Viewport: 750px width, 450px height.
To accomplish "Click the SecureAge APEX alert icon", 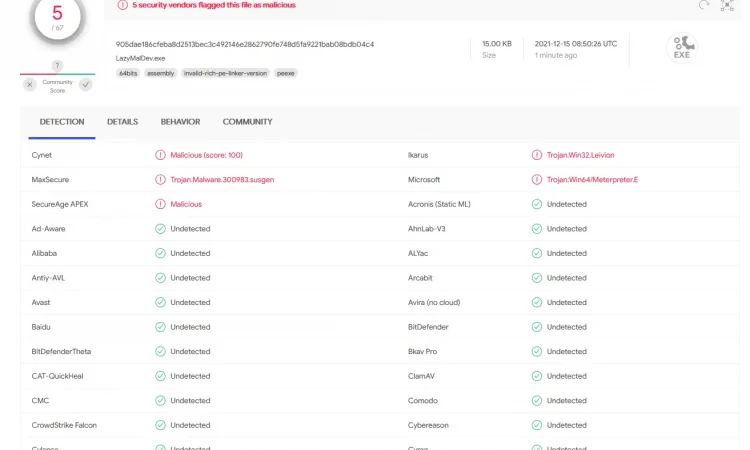I will coord(160,204).
